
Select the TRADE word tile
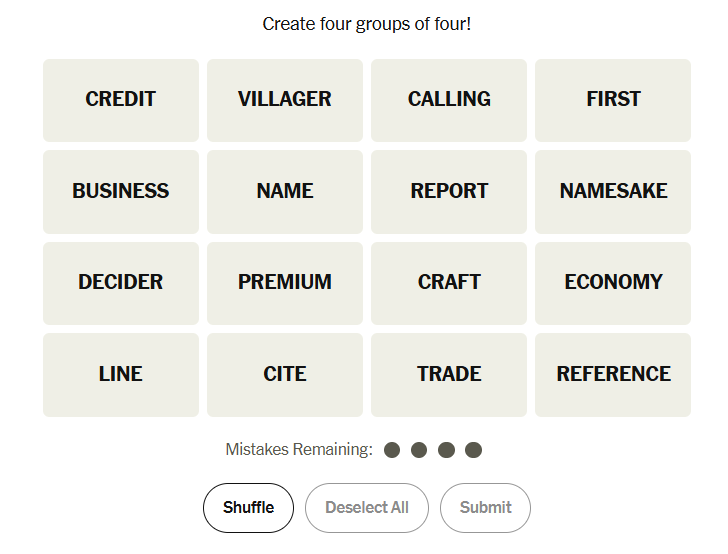tap(449, 375)
